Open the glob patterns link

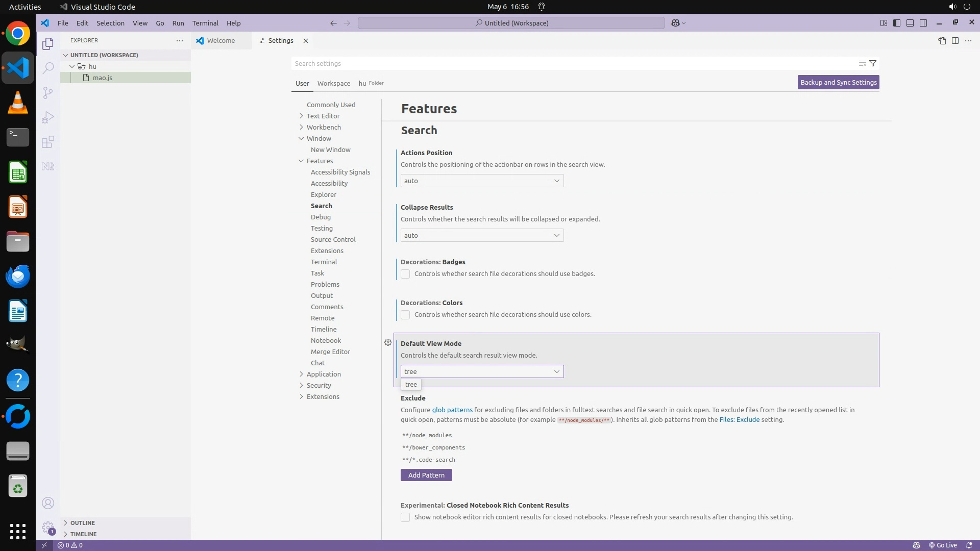tap(452, 410)
